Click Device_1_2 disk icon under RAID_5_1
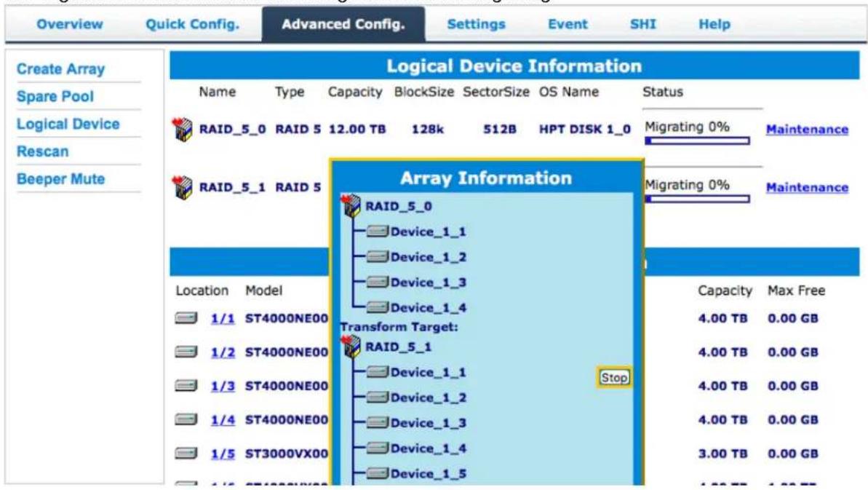 (377, 397)
